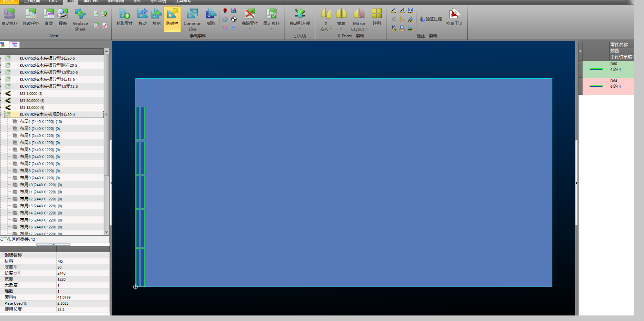Open the 报表 report printer tool

[63, 17]
